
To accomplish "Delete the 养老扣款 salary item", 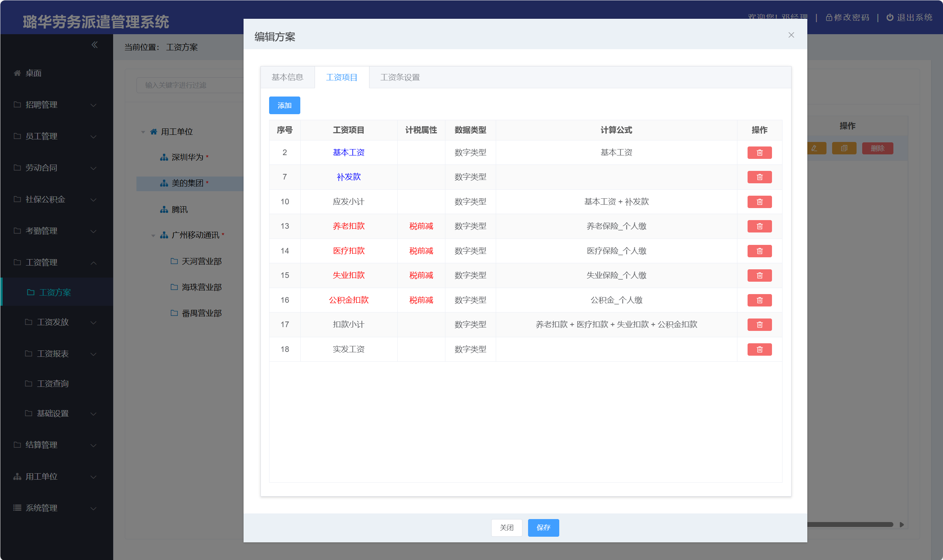I will [759, 226].
